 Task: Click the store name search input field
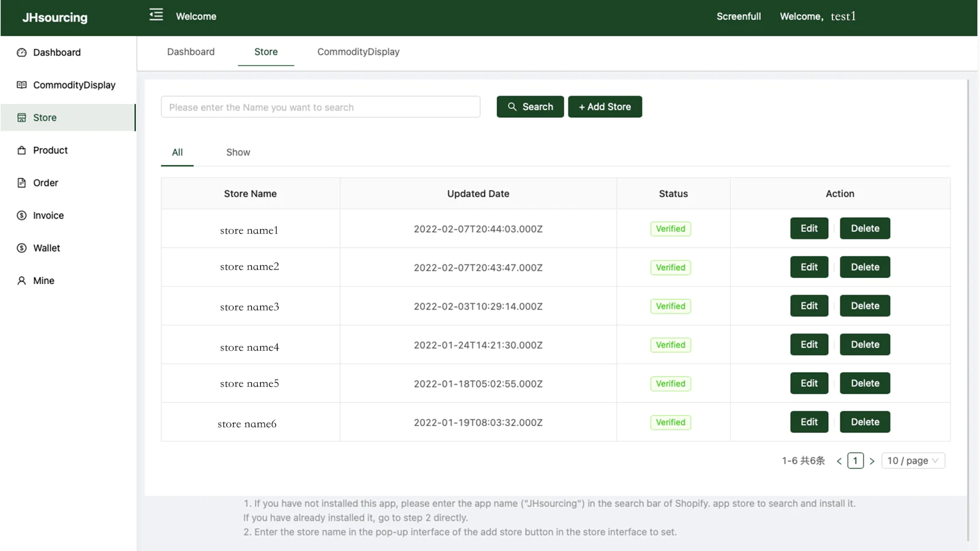(x=320, y=107)
